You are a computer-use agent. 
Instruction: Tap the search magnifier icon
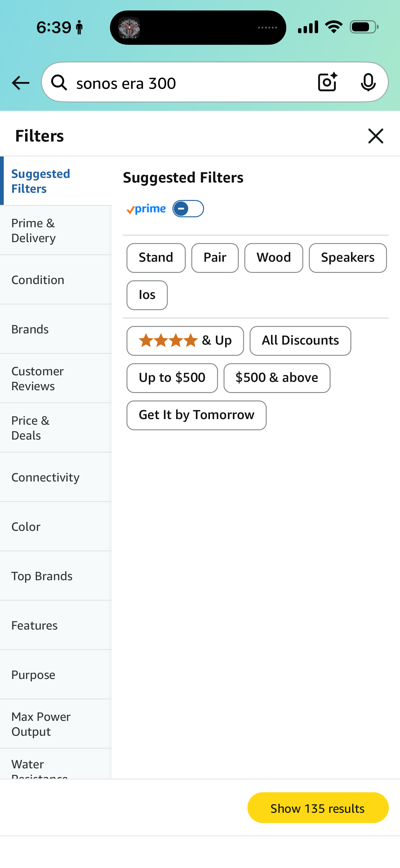59,83
